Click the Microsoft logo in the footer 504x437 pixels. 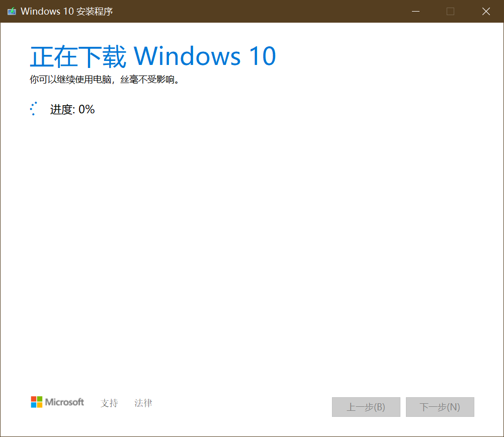(x=57, y=402)
